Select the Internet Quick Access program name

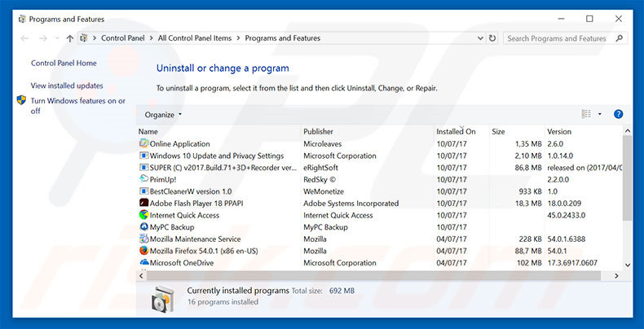tap(184, 215)
